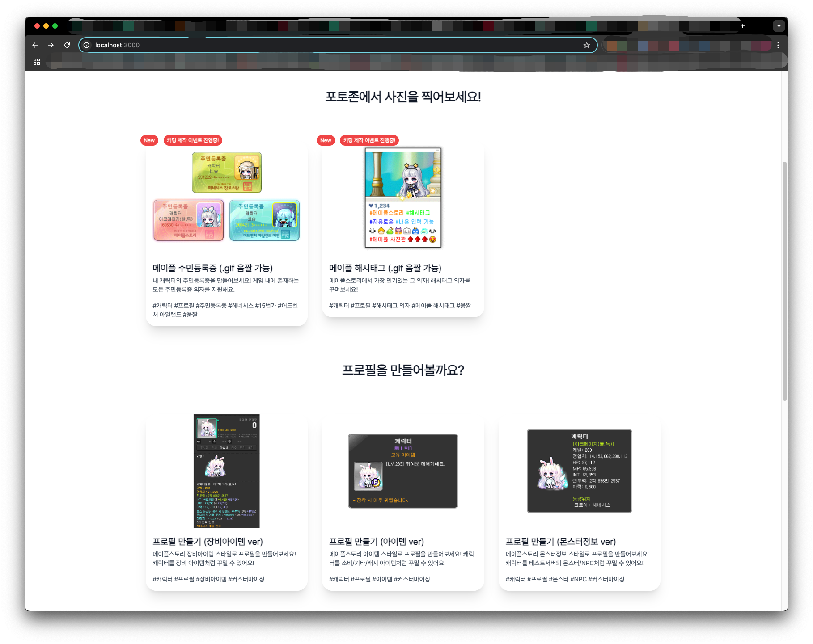Click description 메이플스토리 아이템 스타일로 프로필을
Screen dimensions: 813x644
click(402, 559)
